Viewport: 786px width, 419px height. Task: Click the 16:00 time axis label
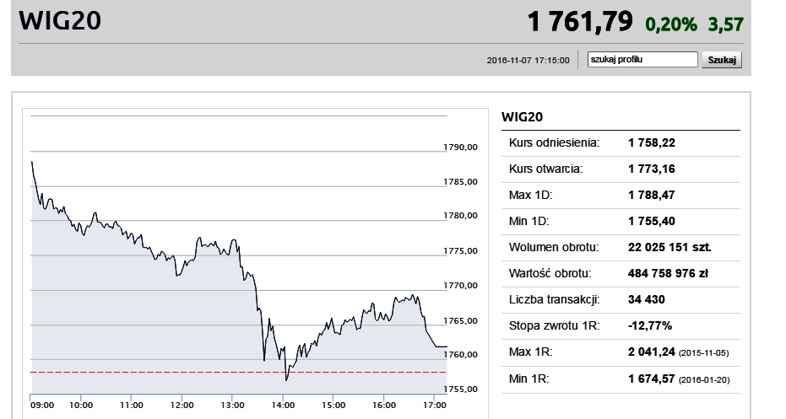coord(384,405)
